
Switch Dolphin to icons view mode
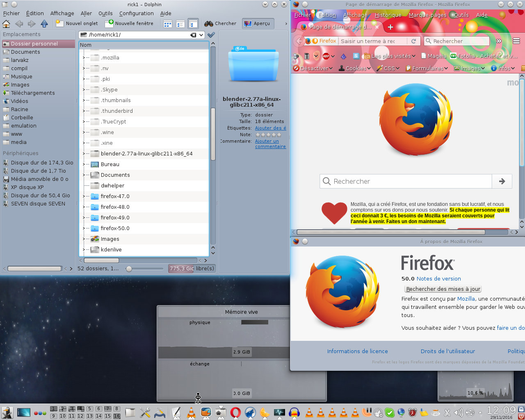[x=167, y=24]
